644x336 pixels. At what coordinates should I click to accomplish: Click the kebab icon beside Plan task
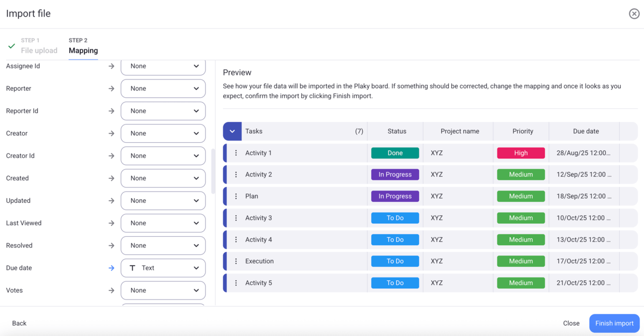(236, 196)
